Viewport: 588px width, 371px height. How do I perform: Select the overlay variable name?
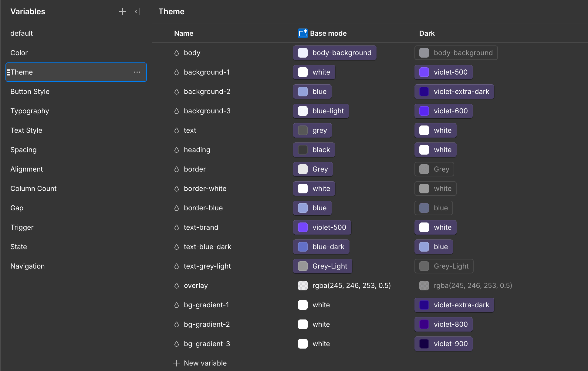click(196, 286)
